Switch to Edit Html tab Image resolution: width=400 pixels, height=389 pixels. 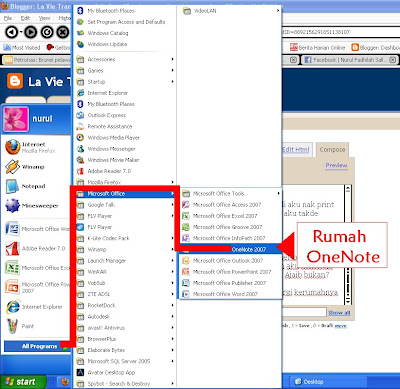[x=296, y=150]
